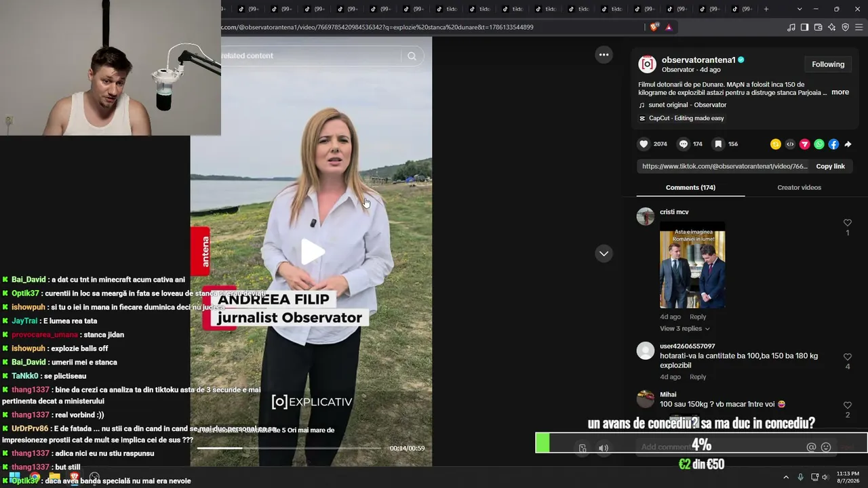The image size is (868, 488).
Task: Go to next video with down chevron
Action: pyautogui.click(x=604, y=253)
